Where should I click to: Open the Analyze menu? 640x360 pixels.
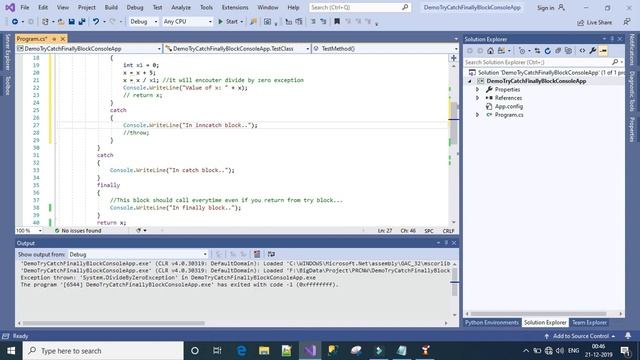tap(181, 8)
